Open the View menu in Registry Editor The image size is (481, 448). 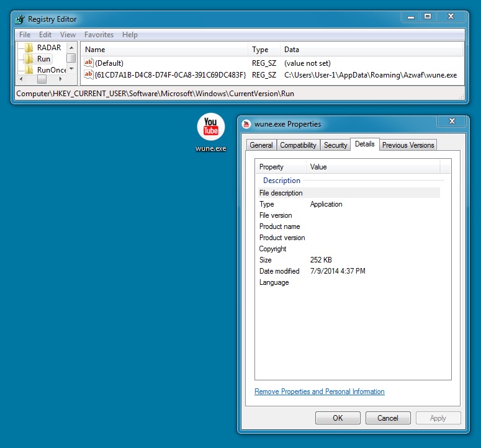[68, 35]
